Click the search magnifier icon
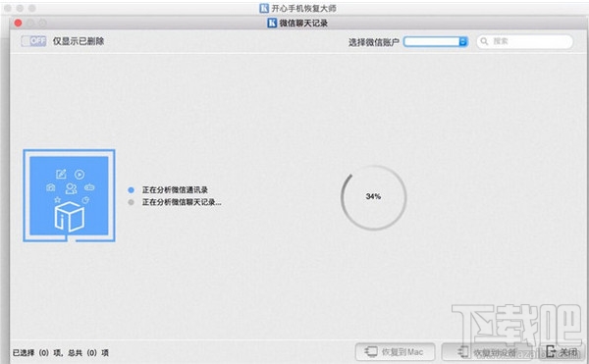This screenshot has width=589, height=364. tap(485, 41)
